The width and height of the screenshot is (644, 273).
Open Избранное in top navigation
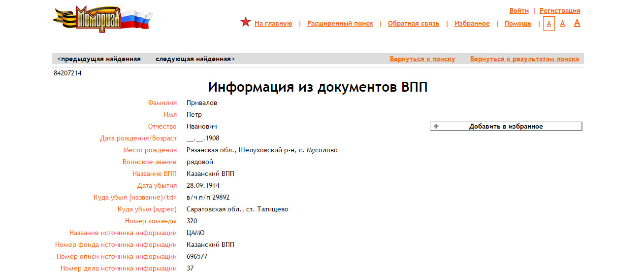click(472, 24)
